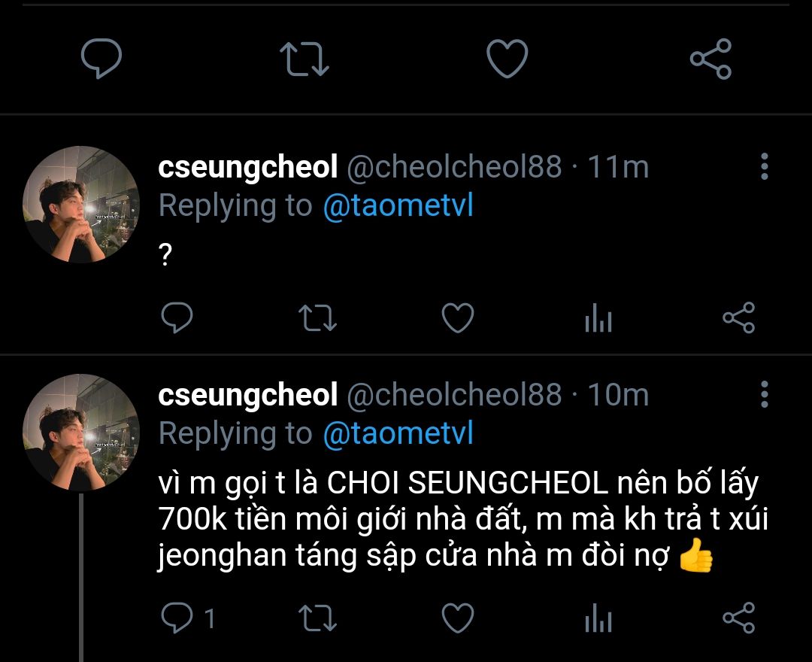Share the 10m tweet
812x662 pixels.
click(x=738, y=619)
